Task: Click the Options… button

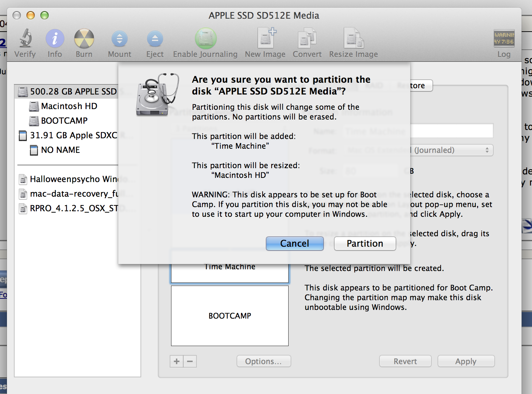Action: [264, 361]
